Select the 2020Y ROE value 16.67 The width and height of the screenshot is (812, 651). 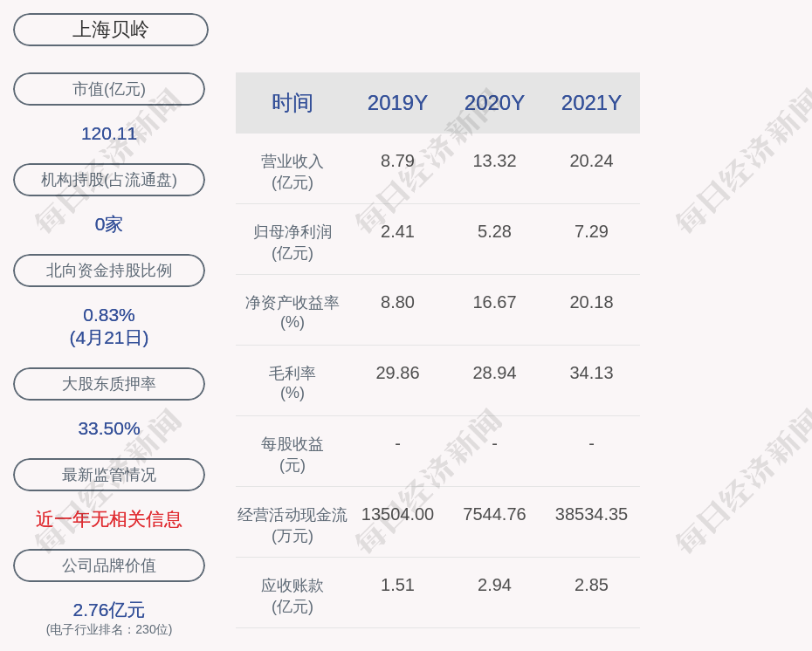494,302
